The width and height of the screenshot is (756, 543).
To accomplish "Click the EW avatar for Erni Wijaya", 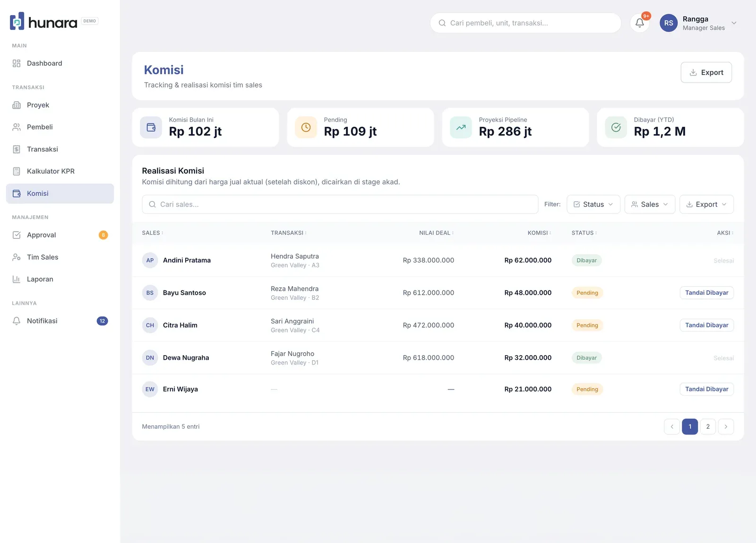I will (x=150, y=390).
